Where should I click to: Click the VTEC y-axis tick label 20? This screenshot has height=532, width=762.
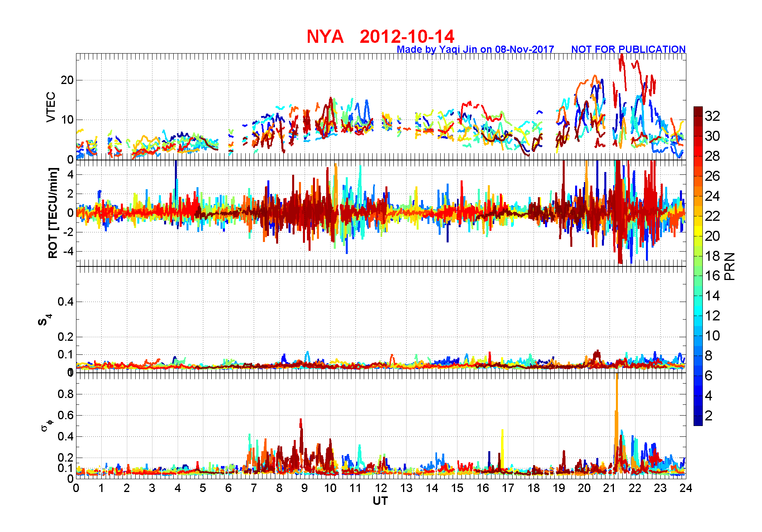[67, 80]
